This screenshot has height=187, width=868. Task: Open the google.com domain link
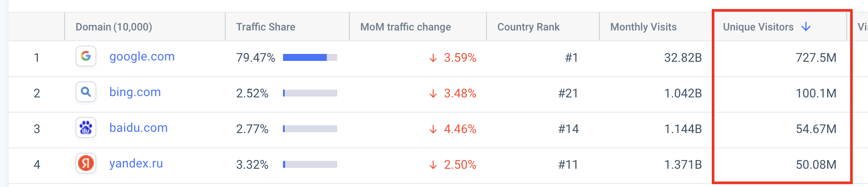[x=142, y=57]
